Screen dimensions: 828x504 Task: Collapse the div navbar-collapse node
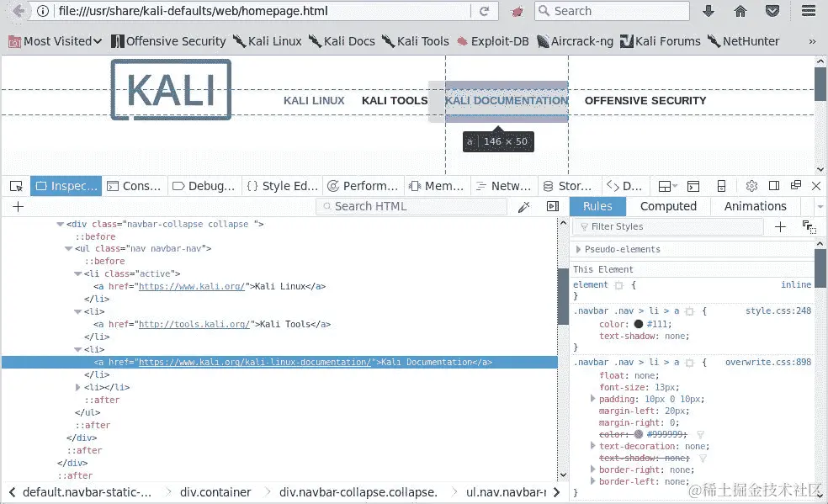coord(60,225)
